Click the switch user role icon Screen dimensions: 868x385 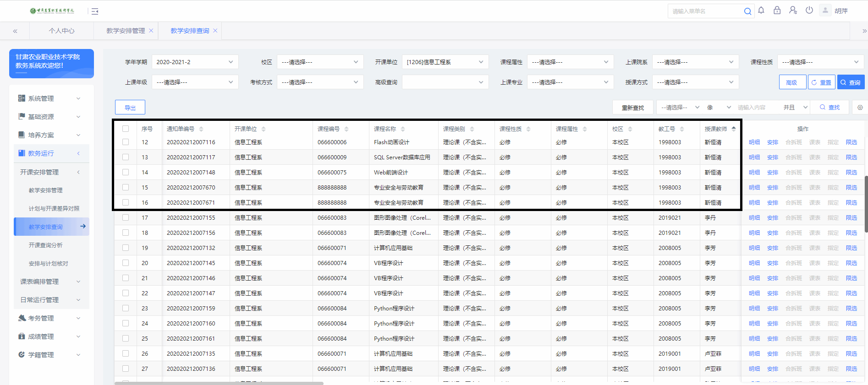[x=793, y=11]
